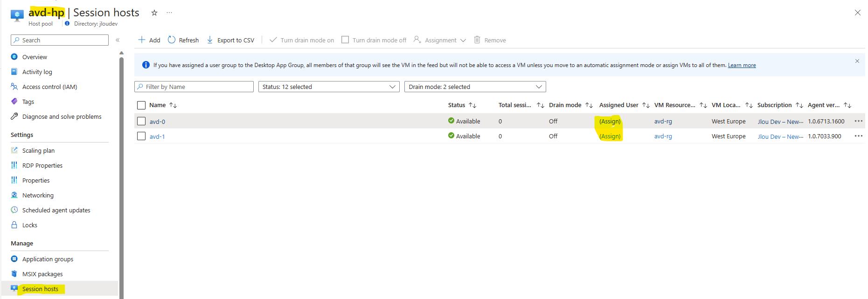Viewport: 868px width, 299px height.
Task: Click agent version 1.0.7033.900
Action: point(825,136)
